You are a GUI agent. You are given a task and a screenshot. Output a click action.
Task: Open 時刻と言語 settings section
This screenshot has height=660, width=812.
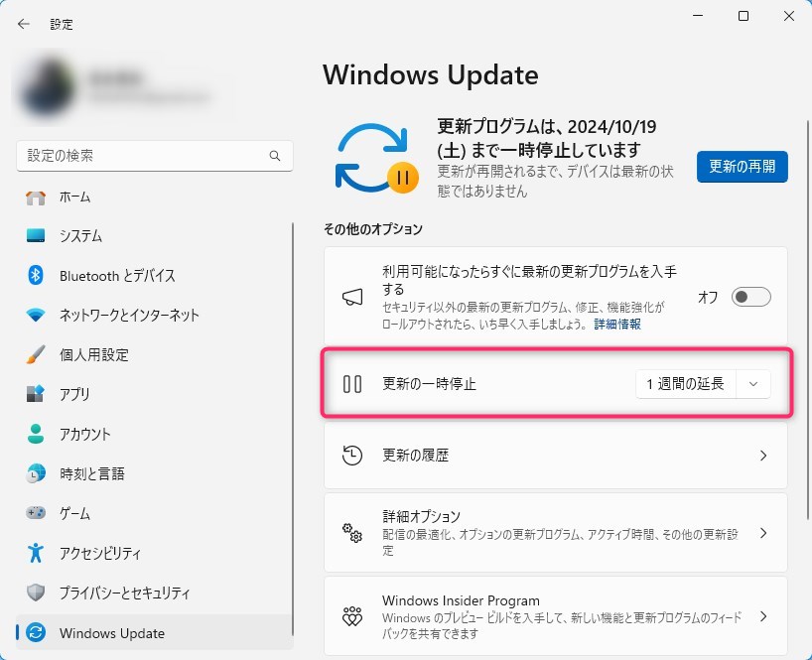tap(91, 474)
